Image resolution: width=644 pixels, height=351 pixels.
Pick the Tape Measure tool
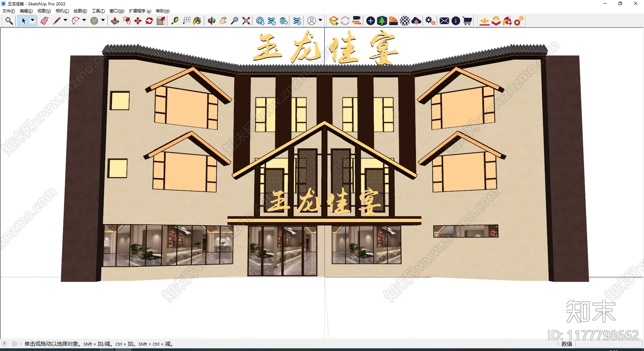tap(175, 21)
